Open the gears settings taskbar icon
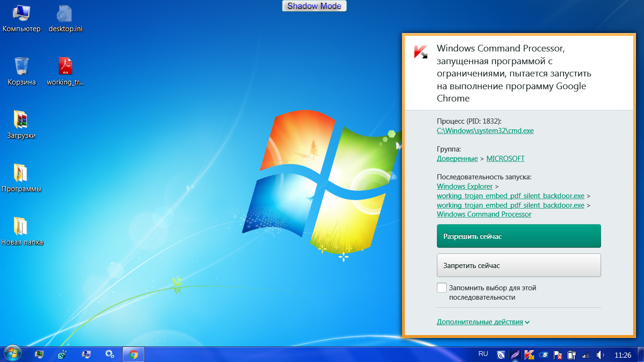This screenshot has height=362, width=644. 109,354
